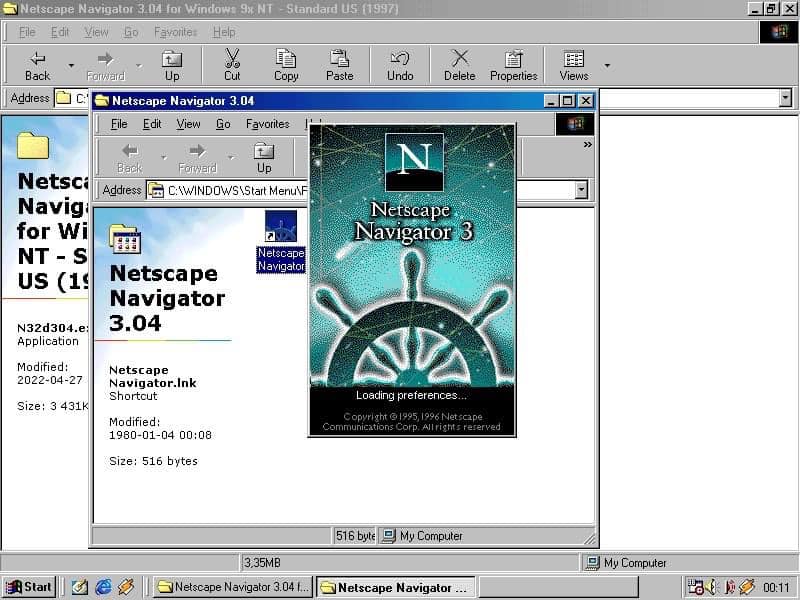Expand the Views dropdown arrow
The image size is (800, 600).
click(607, 66)
